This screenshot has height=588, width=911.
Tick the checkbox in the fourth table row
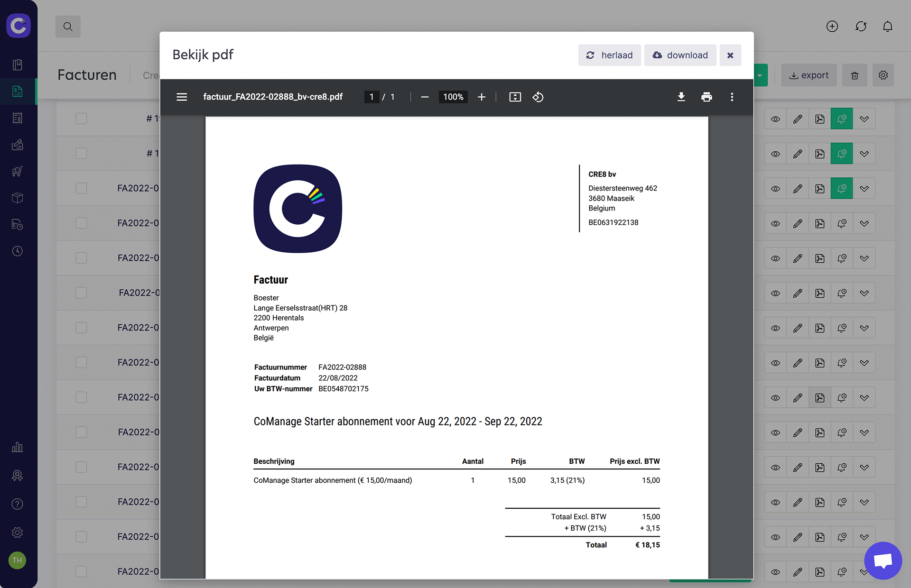(81, 223)
